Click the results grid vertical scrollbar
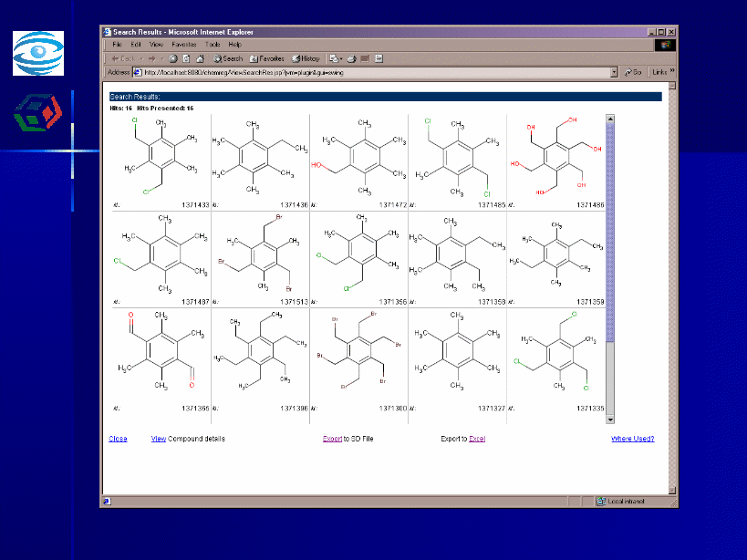 point(611,228)
